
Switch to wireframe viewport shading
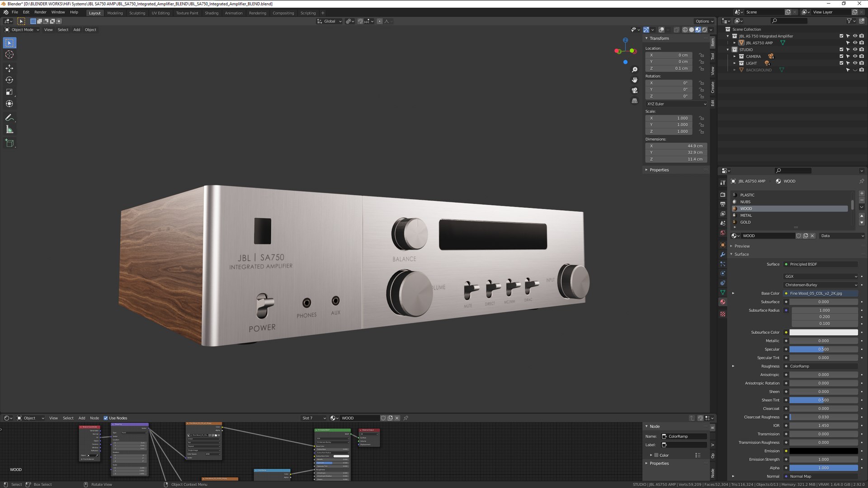(x=685, y=30)
